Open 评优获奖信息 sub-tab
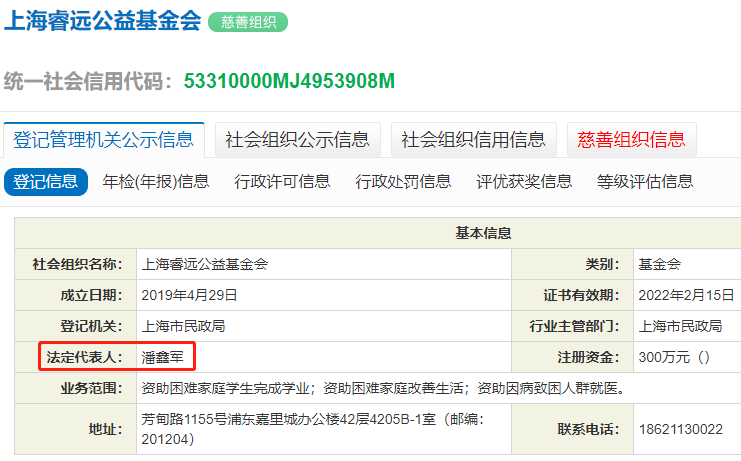The width and height of the screenshot is (741, 461). pos(524,182)
